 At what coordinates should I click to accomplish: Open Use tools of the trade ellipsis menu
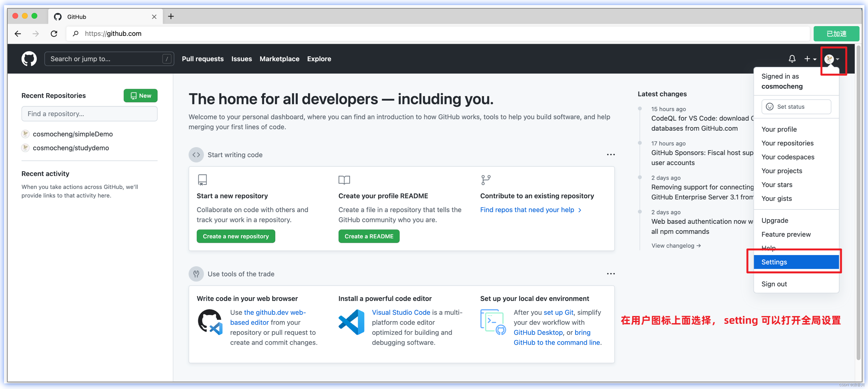point(611,274)
